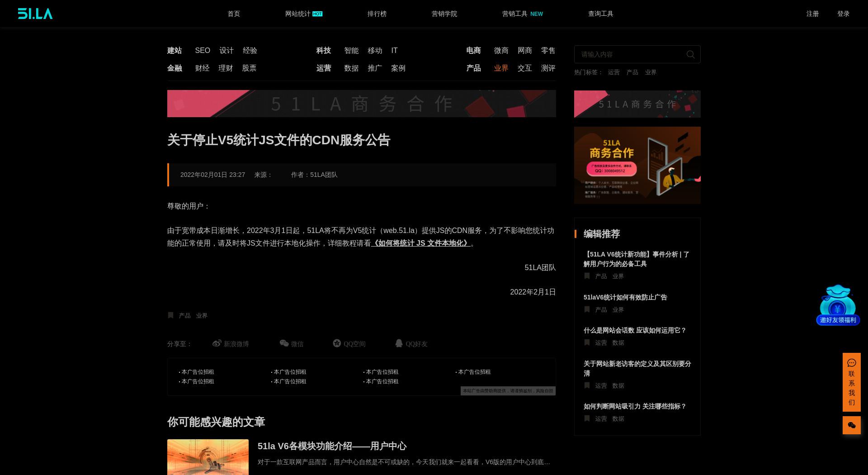Select the 网商 subcategory

click(x=525, y=50)
